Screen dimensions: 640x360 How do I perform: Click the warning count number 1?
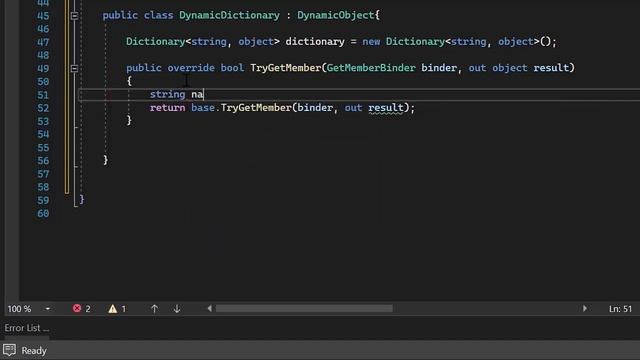coord(124,309)
